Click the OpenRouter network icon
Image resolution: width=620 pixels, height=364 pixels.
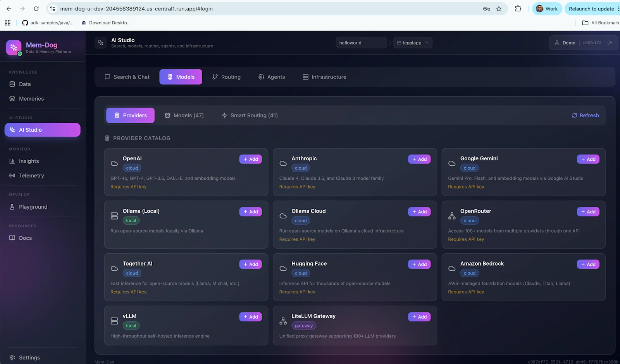point(452,216)
